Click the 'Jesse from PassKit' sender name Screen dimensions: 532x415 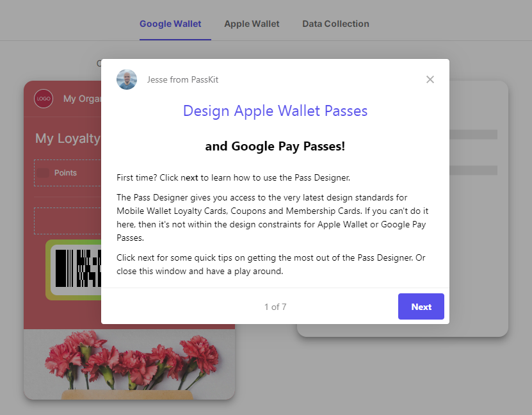tap(182, 80)
